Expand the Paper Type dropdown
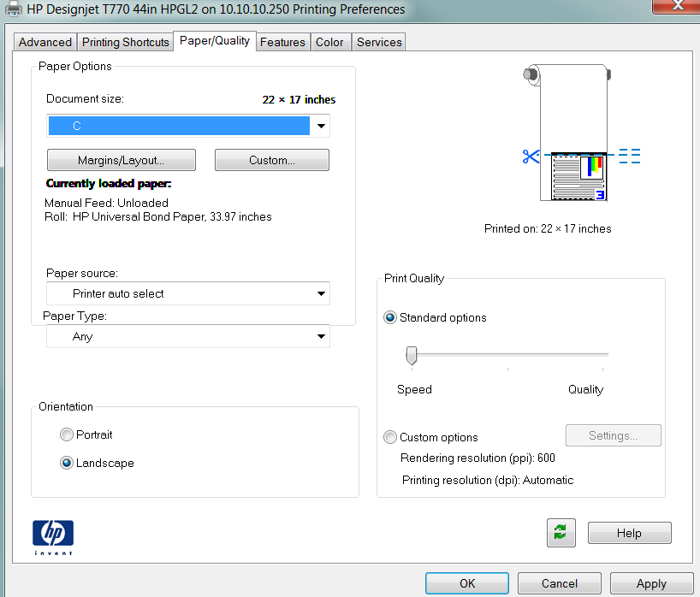Screen dimensions: 700x597 coord(188,336)
